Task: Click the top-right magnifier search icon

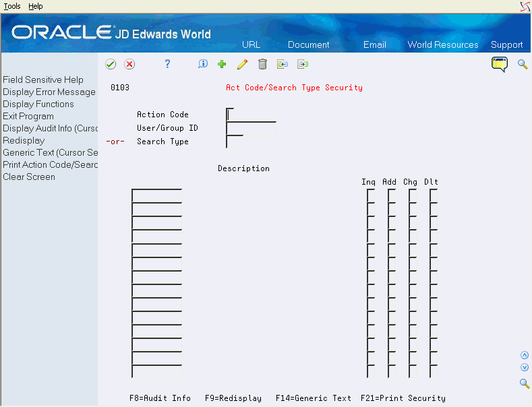Action: coord(523,64)
